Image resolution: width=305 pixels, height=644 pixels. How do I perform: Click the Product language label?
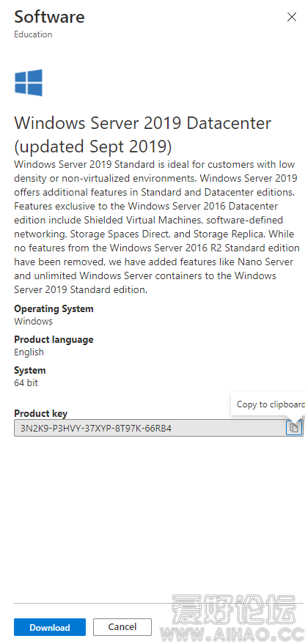coord(54,339)
